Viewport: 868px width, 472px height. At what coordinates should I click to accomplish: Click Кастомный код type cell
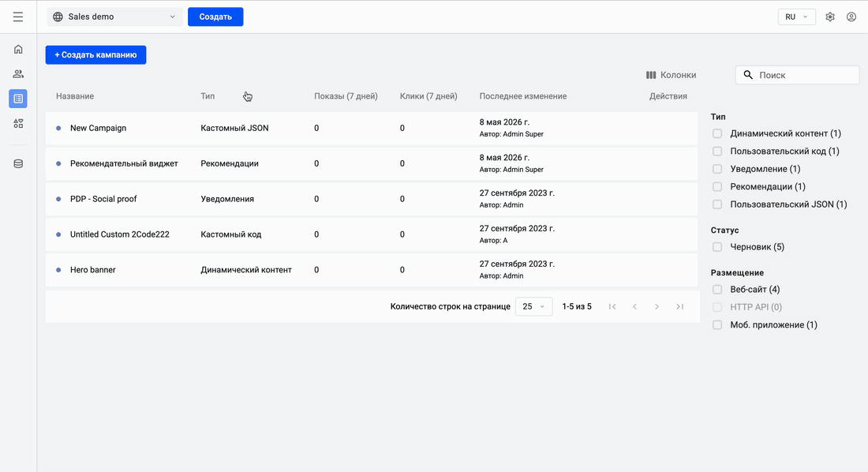[x=231, y=234]
